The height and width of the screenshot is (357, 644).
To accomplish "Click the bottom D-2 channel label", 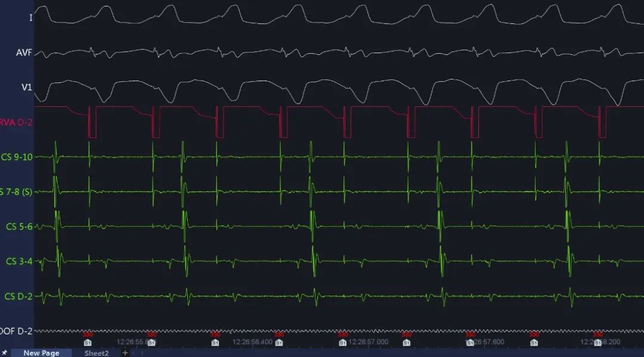I will point(17,331).
